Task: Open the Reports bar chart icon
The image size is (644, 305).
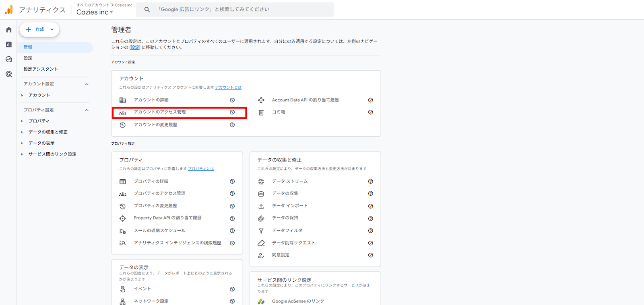Action: click(8, 44)
